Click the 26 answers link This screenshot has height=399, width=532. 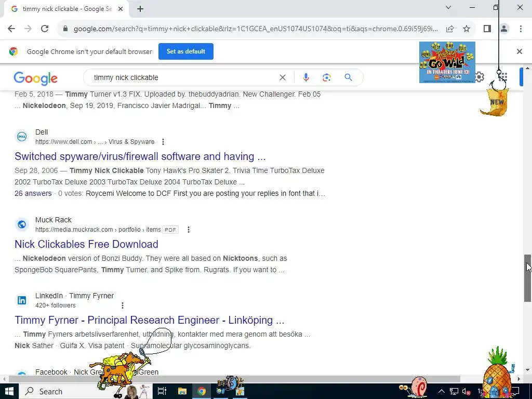click(33, 193)
